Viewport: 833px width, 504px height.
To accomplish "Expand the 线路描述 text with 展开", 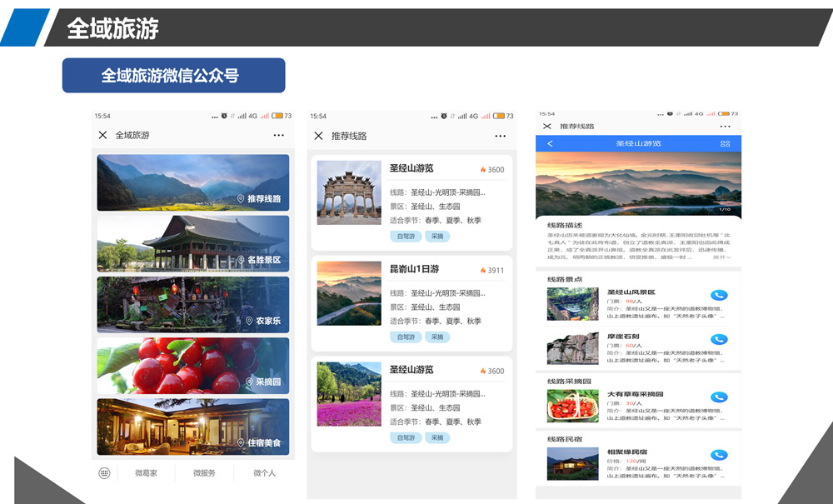I will 722,257.
